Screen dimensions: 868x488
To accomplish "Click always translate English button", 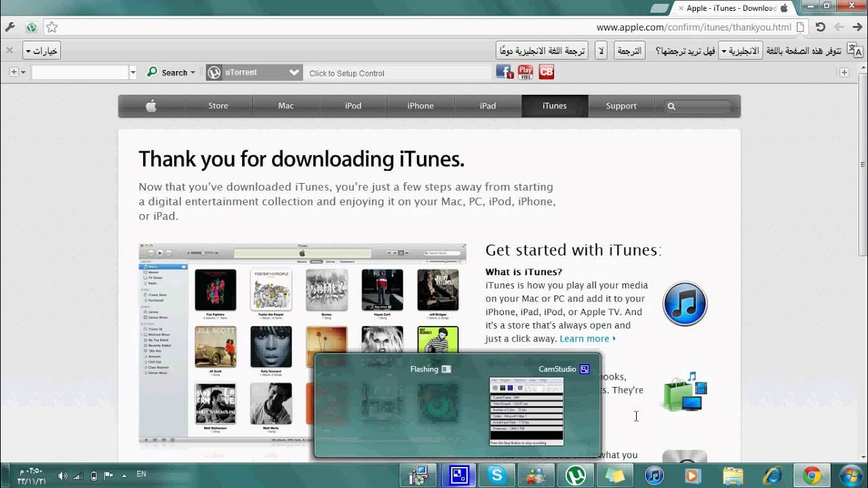I will click(x=542, y=51).
